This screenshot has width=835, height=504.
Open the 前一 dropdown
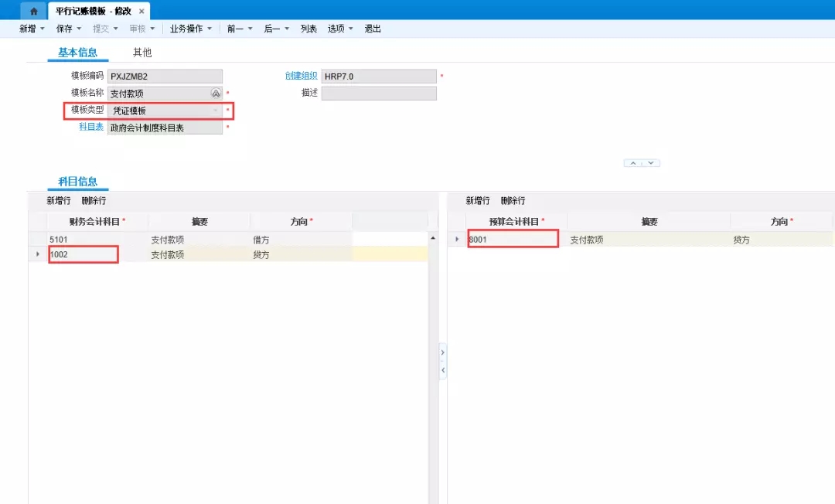[x=240, y=29]
